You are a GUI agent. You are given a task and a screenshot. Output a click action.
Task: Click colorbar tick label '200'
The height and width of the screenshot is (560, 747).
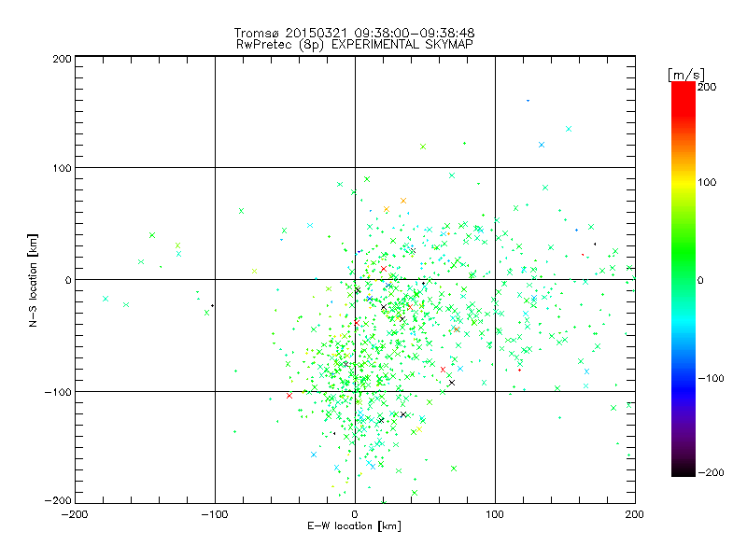point(707,87)
